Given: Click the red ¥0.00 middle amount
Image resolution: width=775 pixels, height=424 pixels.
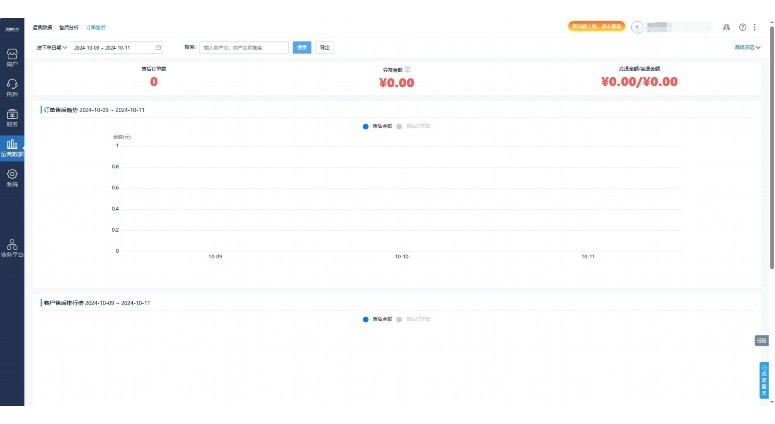Looking at the screenshot, I should 397,83.
